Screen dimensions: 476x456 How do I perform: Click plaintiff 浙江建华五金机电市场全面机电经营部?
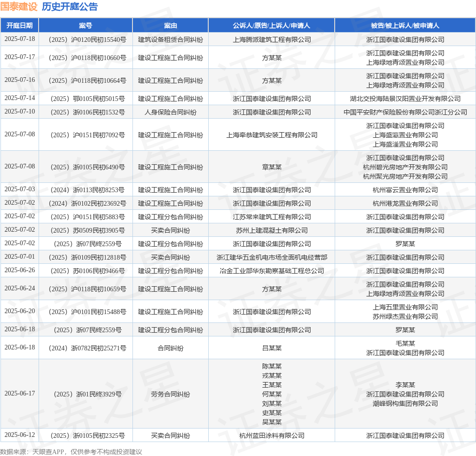[x=271, y=257]
